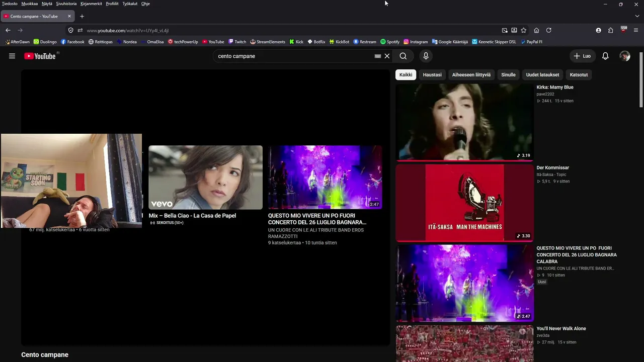Select the Aiheeseen liittyviä chip
644x362 pixels.
tap(471, 75)
